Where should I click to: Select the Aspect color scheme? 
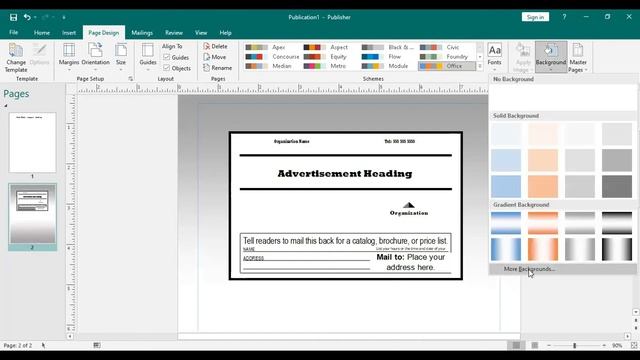[330, 47]
